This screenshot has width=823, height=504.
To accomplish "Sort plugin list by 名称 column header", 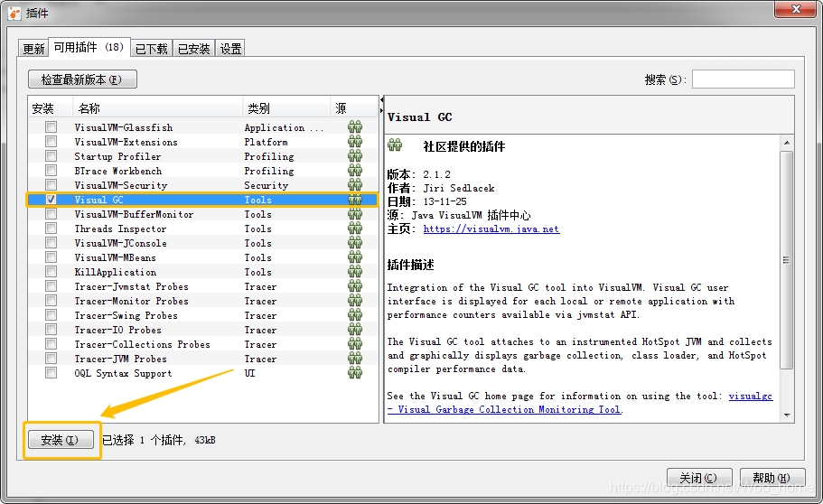I will point(157,108).
